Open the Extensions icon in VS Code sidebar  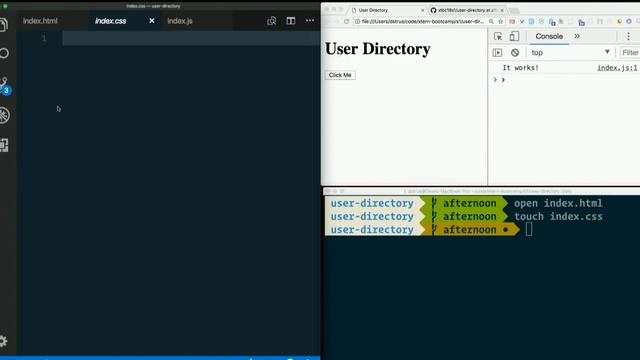pyautogui.click(x=4, y=145)
